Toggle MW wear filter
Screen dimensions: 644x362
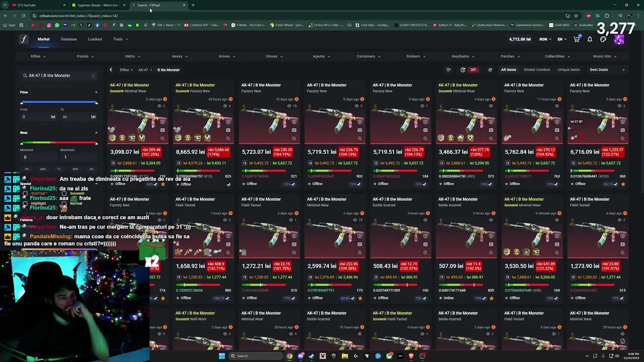click(43, 169)
